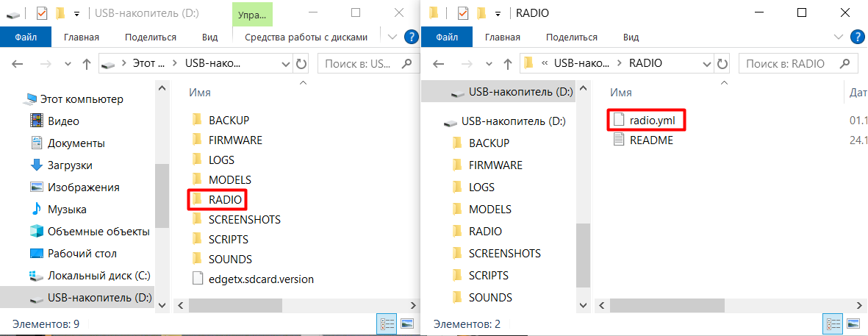Screen dimensions: 868x336
Task: Switch to large thumbnails view in left window
Action: [x=406, y=324]
